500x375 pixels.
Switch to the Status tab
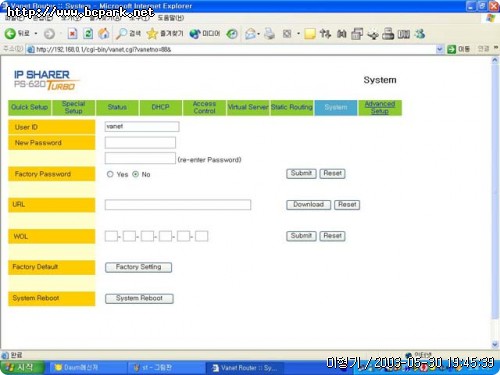click(x=117, y=107)
